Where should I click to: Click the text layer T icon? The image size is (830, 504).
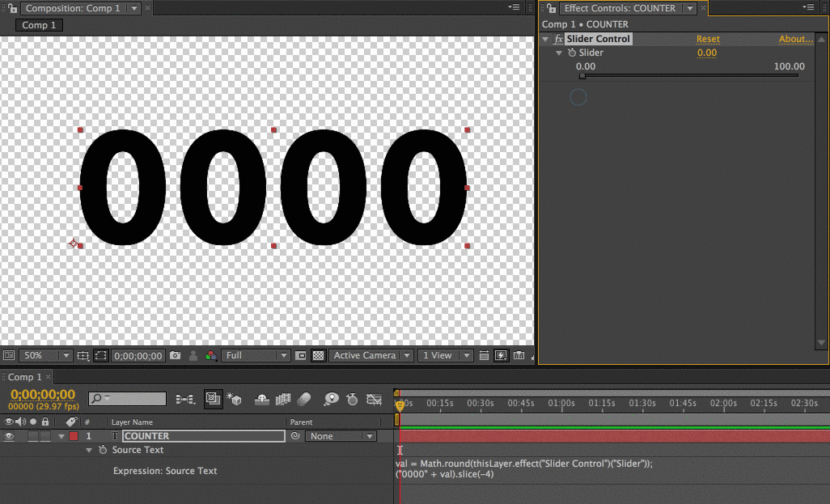click(114, 436)
